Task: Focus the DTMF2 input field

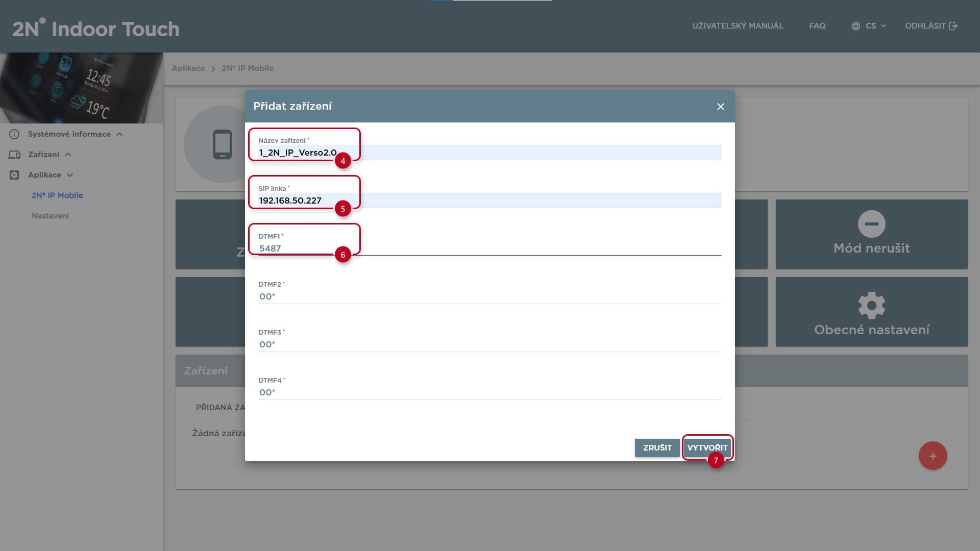Action: (489, 296)
